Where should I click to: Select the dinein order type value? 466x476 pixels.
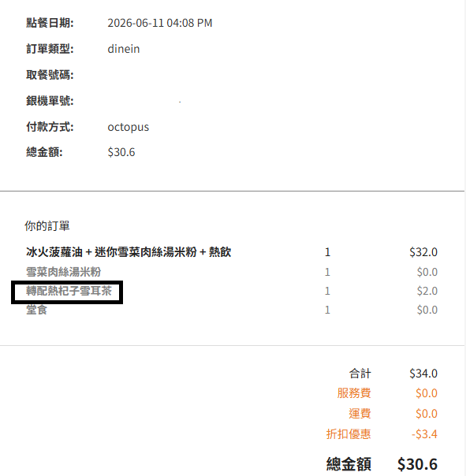[x=124, y=49]
